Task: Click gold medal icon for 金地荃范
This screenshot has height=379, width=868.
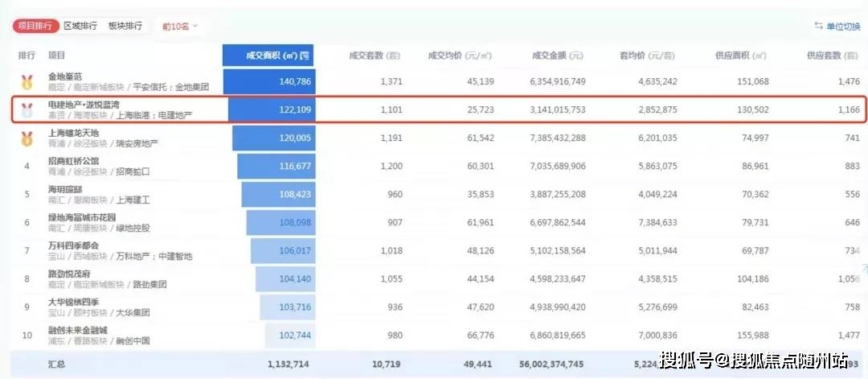Action: click(27, 82)
